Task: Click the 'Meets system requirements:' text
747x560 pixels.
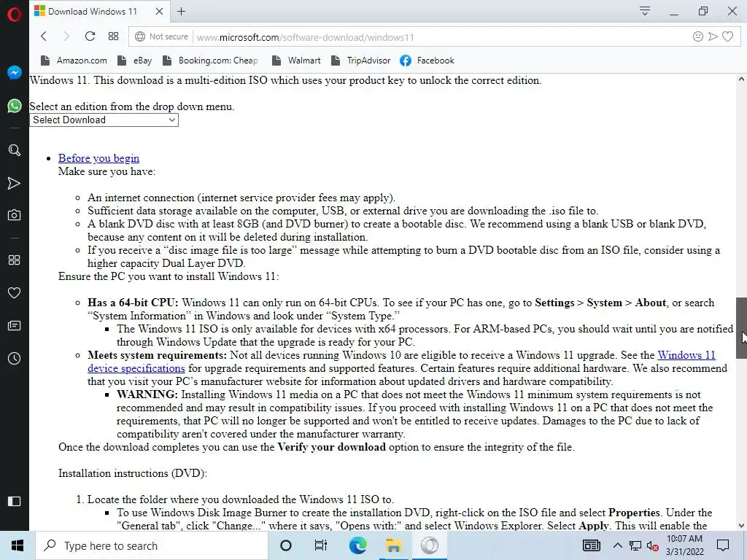Action: pos(158,355)
